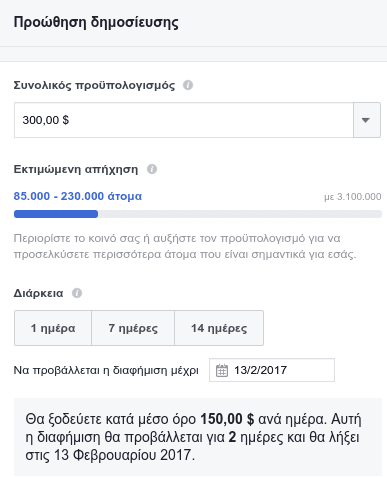Expand the budget dropdown arrow
The image size is (387, 477).
point(366,120)
